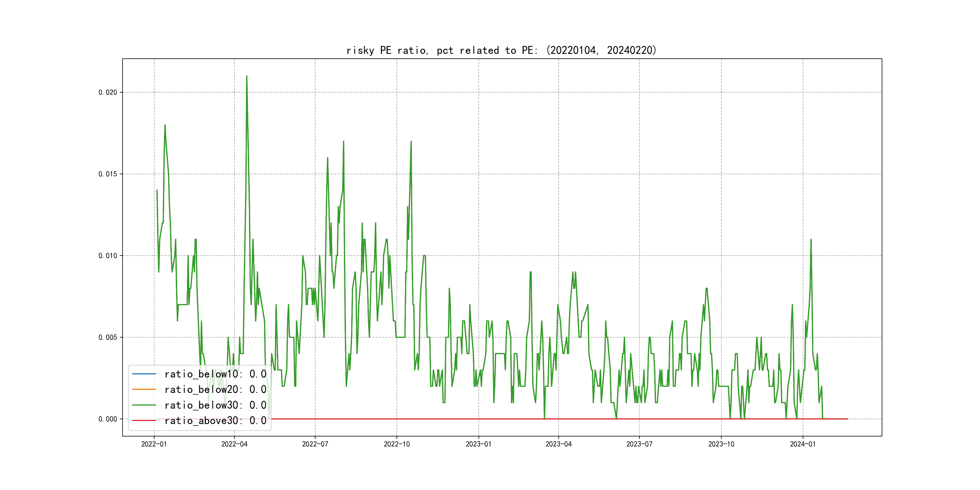
Task: Click the ratio_below30: 0.0 legend label
Action: (x=215, y=405)
